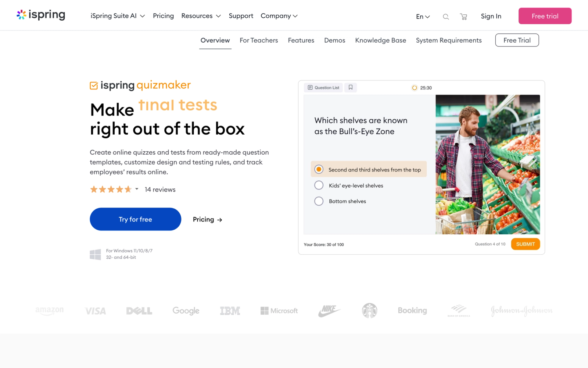
Task: Open the En language selector
Action: coord(423,17)
